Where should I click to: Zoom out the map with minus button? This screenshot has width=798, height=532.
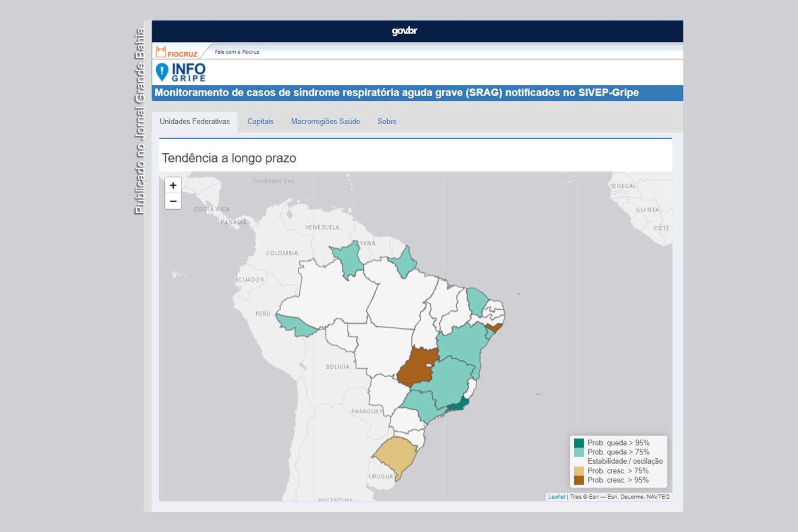click(x=173, y=201)
